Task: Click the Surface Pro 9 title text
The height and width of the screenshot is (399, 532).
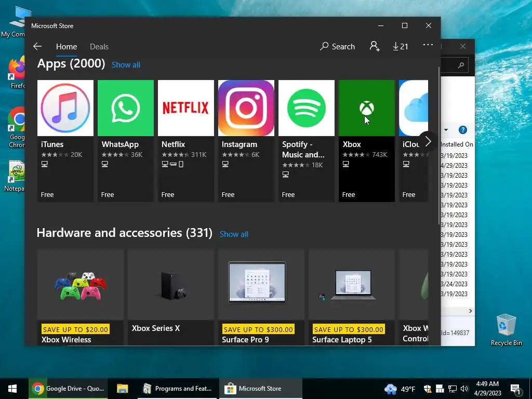Action: click(x=245, y=340)
